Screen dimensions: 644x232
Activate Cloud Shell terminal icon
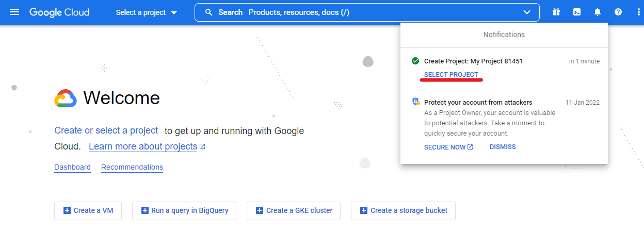click(577, 12)
